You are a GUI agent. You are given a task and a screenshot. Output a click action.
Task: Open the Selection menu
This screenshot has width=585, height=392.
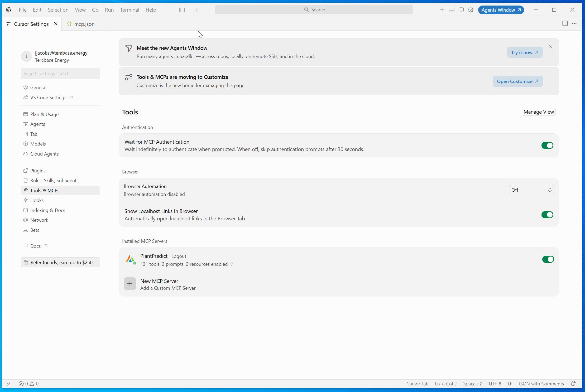(x=58, y=10)
